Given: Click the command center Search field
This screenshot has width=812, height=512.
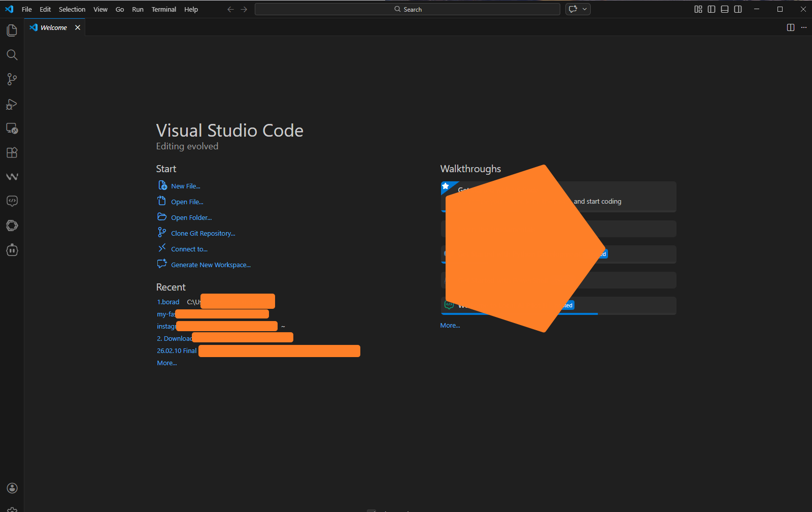Looking at the screenshot, I should point(408,9).
